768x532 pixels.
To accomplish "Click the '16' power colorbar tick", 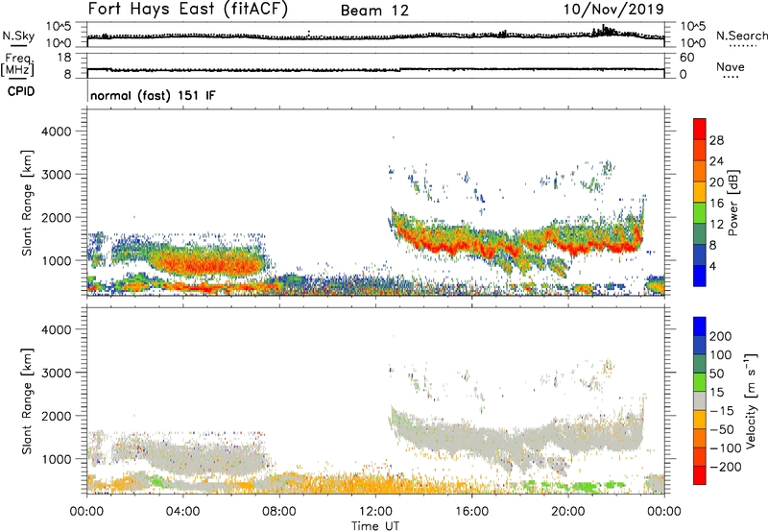I will click(716, 204).
